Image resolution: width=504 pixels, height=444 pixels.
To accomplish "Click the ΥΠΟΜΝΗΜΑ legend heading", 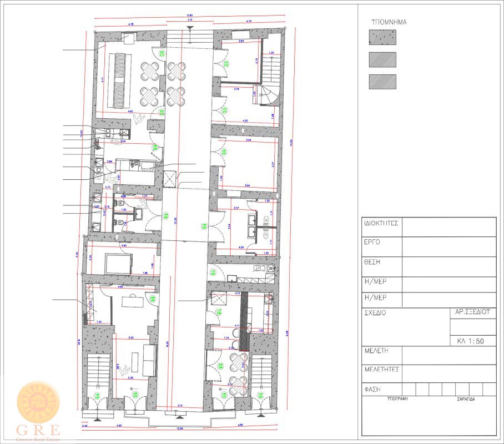I will point(389,22).
